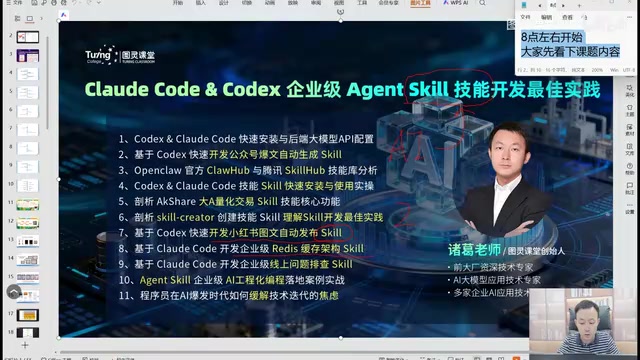Switch to the 插入 ribbon tab
The image size is (640, 360).
pos(200,2)
